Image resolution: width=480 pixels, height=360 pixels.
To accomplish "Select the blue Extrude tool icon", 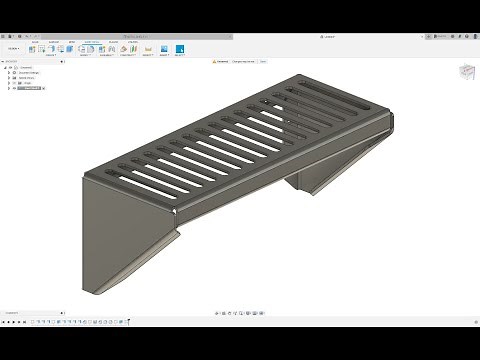I will [70, 49].
